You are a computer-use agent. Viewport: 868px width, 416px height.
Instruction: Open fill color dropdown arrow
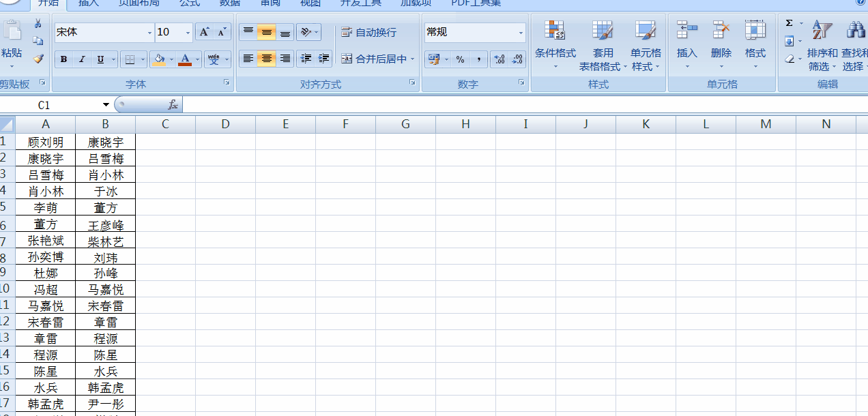tap(172, 59)
